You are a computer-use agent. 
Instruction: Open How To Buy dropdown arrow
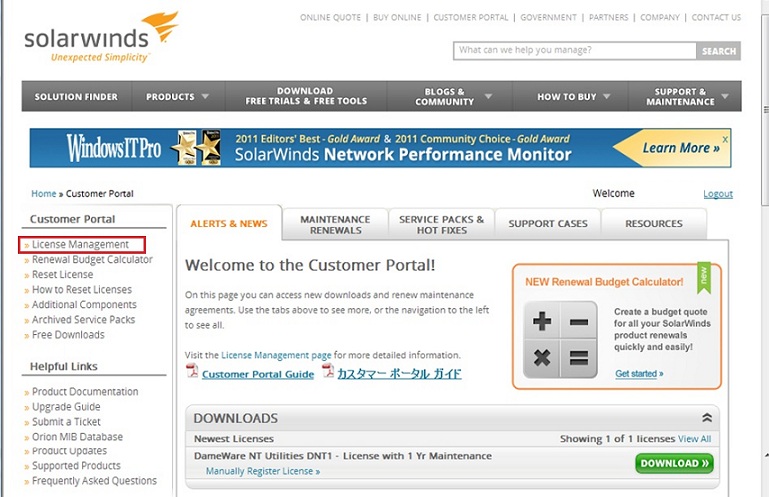[607, 96]
